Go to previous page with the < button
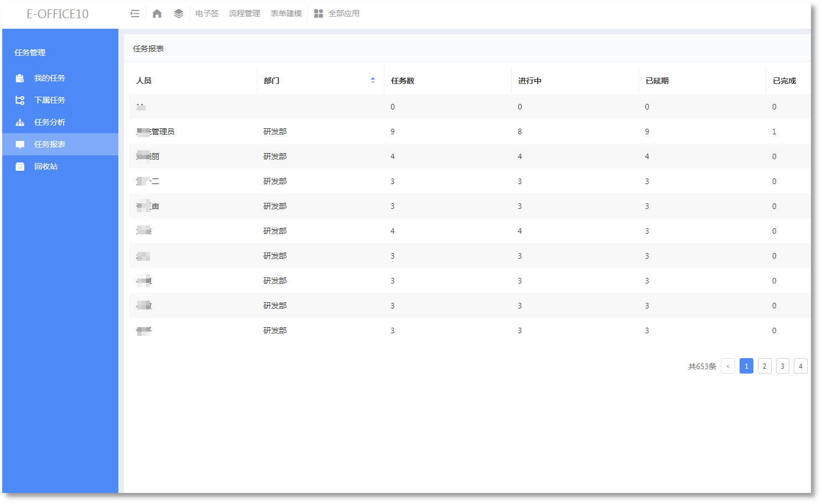Screen dimensions: 822x504 (728, 366)
